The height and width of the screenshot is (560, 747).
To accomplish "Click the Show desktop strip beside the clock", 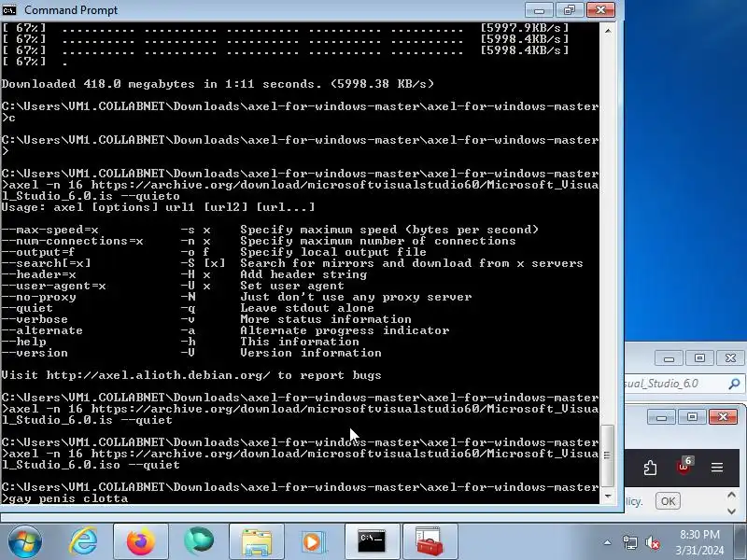I will tap(741, 541).
